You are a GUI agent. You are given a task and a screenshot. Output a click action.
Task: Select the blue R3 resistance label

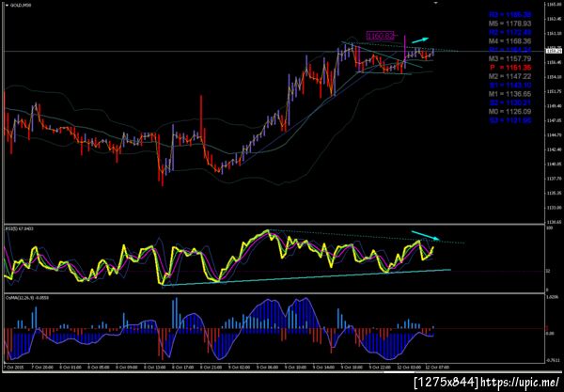coord(509,15)
